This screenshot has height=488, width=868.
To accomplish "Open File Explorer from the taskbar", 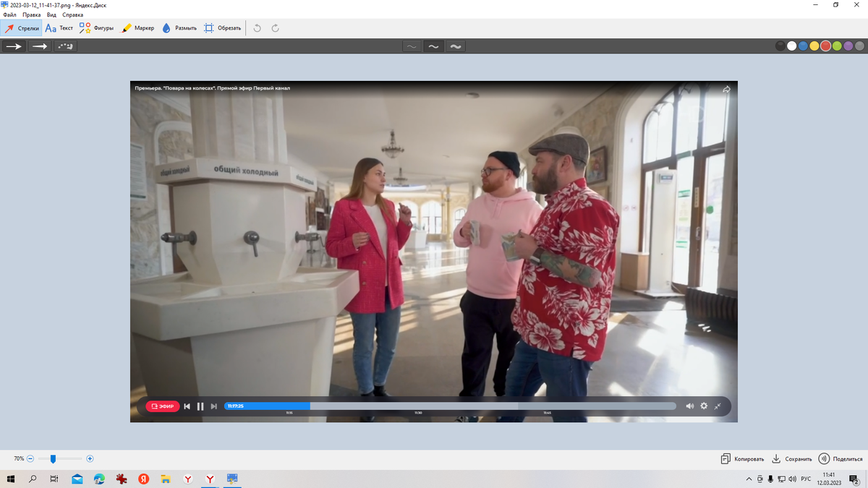I will pyautogui.click(x=166, y=479).
